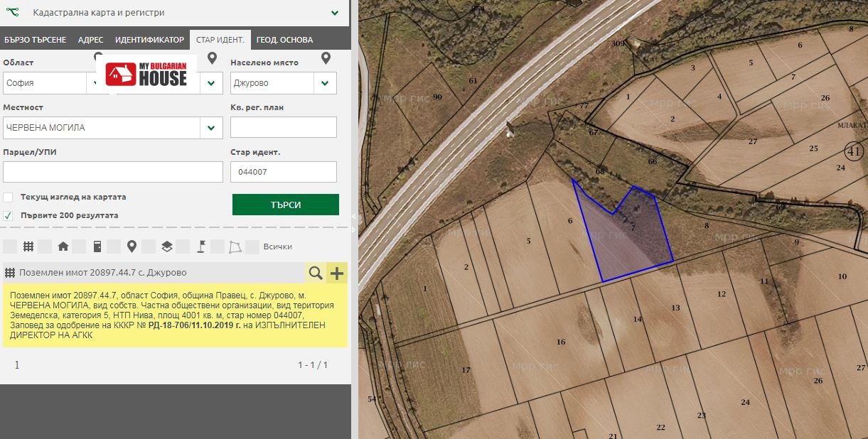Click the geodetic flag filter icon

(201, 246)
